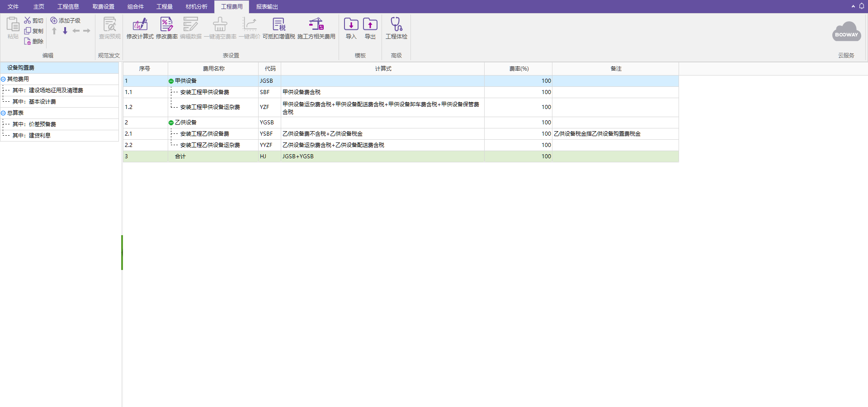Viewport: 868px width, 407px height.
Task: Click the 剪切 (cut) scissors icon
Action: pos(28,20)
